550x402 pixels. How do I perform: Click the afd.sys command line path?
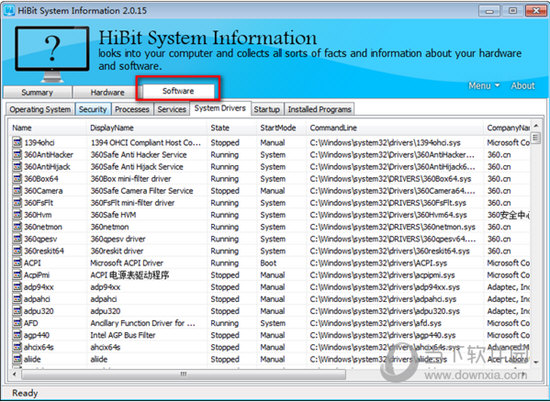(x=376, y=323)
